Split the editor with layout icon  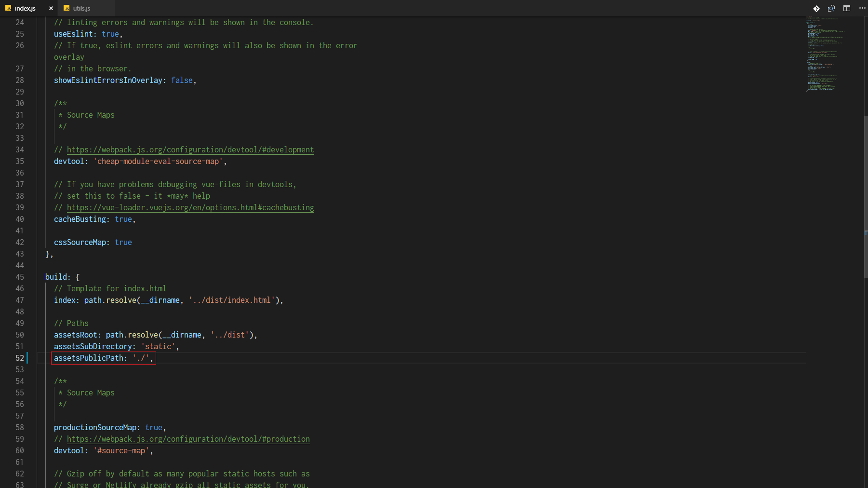[847, 8]
